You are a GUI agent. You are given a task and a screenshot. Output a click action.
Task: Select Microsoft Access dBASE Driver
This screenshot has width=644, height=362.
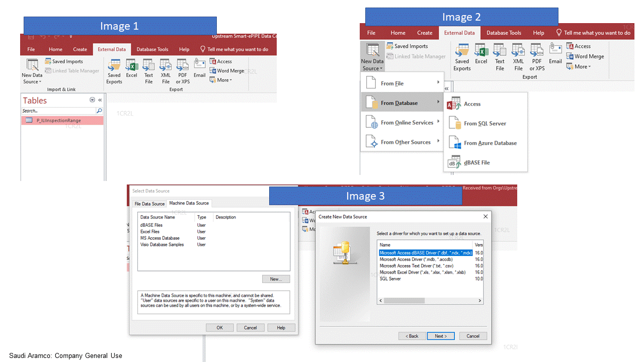426,253
